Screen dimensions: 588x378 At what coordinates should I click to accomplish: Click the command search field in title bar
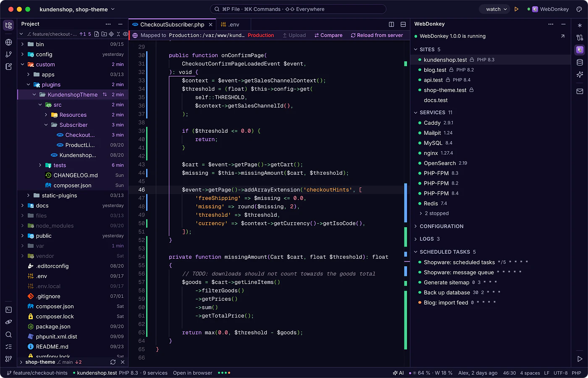[298, 9]
